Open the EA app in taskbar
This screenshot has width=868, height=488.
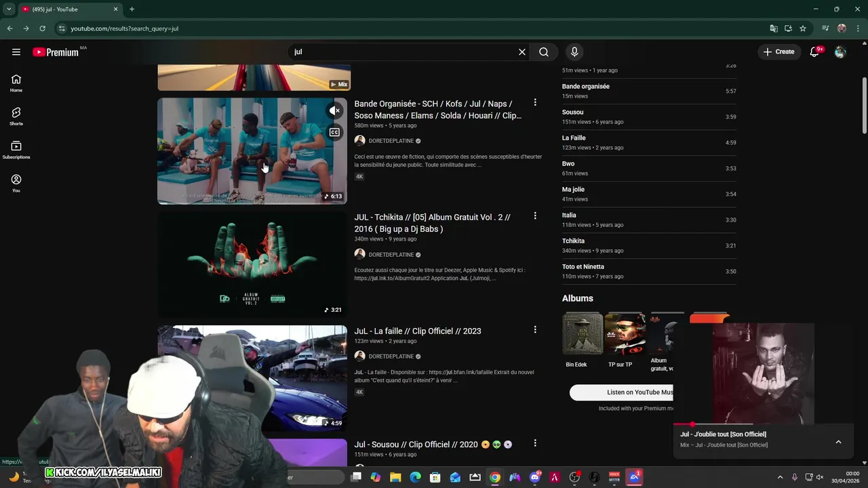[x=635, y=477]
